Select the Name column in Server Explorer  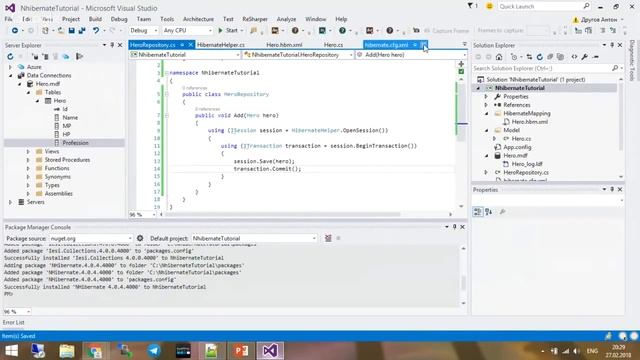pyautogui.click(x=70, y=118)
